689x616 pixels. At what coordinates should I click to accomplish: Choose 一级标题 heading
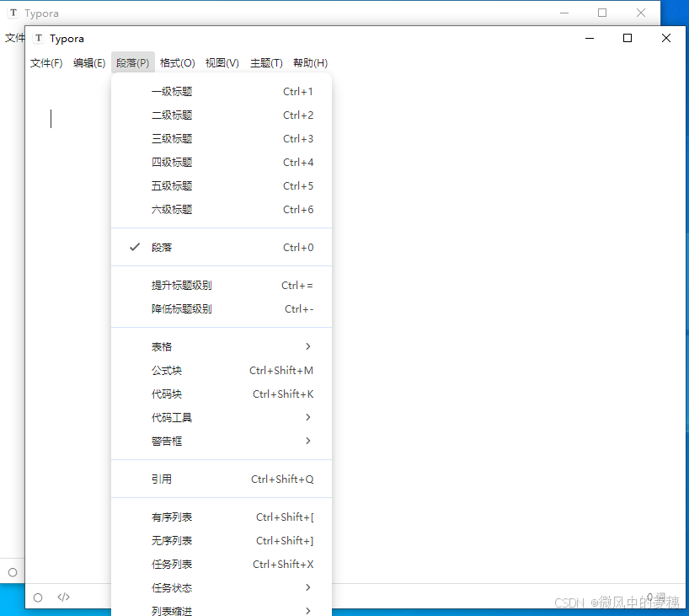[x=222, y=92]
